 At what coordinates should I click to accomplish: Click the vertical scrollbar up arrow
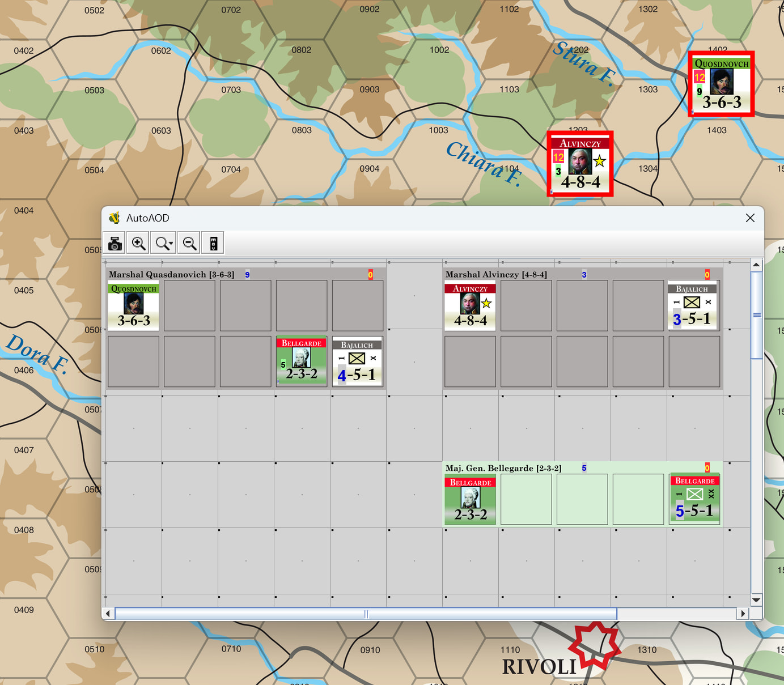point(756,265)
